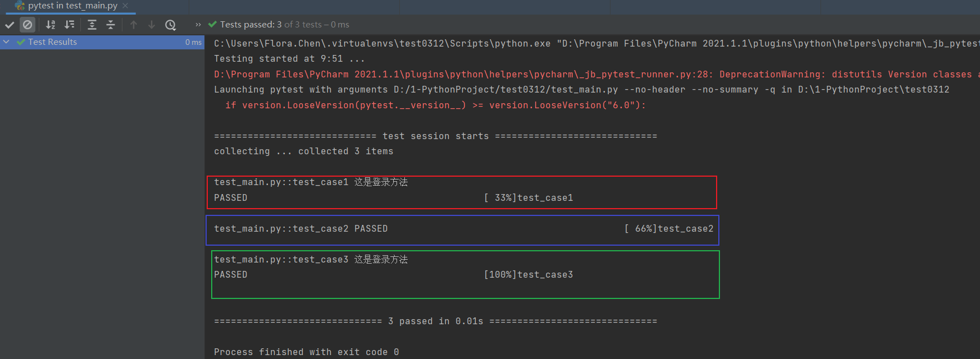
Task: Collapse the Test Results tree node
Action: click(6, 42)
